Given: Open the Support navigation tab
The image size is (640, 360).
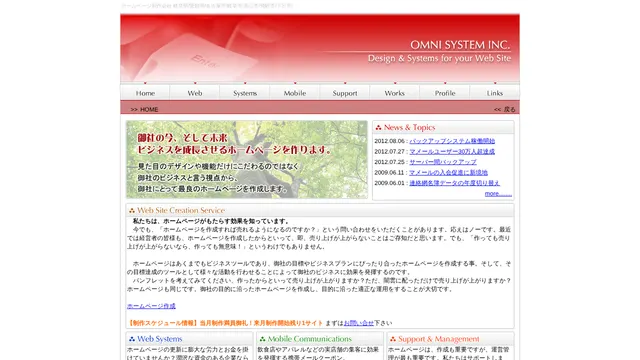Looking at the screenshot, I should (x=344, y=93).
